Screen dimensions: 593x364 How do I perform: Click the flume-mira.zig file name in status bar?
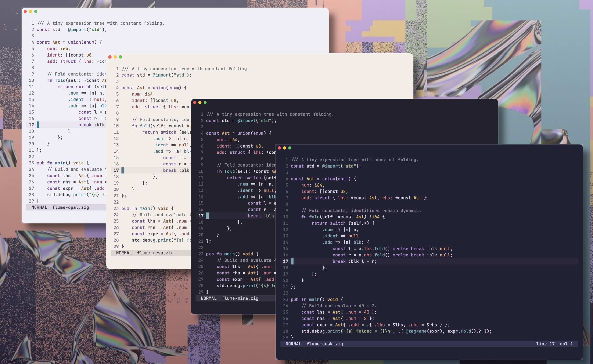coord(240,299)
